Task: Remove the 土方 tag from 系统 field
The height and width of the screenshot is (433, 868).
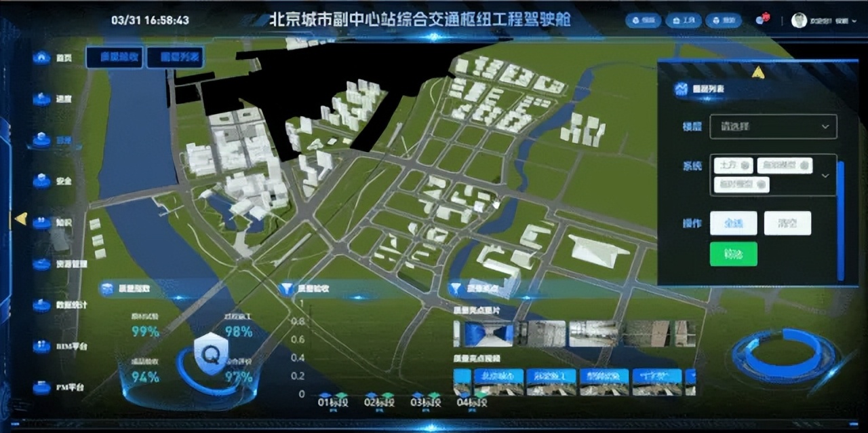Action: click(746, 166)
